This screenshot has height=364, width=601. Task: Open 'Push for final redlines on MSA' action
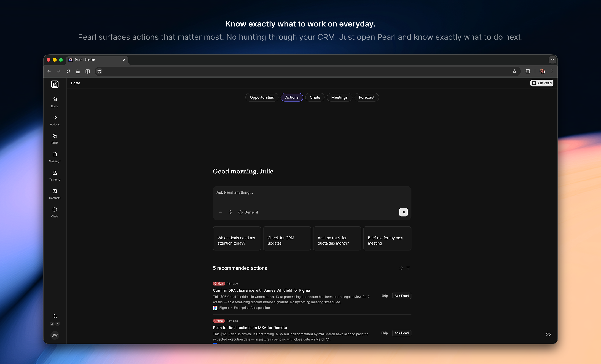(x=250, y=328)
